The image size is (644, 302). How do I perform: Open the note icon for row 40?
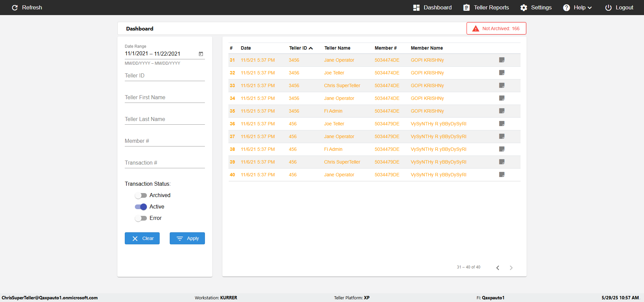point(502,175)
